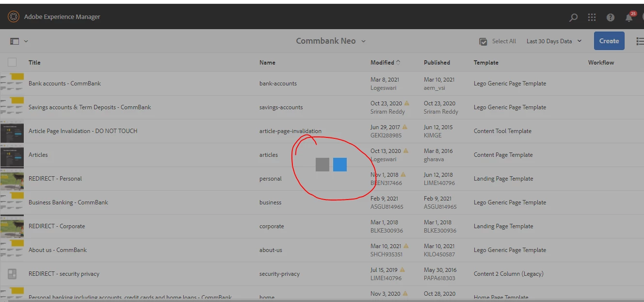Sort by the Modified column header
Image resolution: width=644 pixels, height=302 pixels.
[x=385, y=63]
